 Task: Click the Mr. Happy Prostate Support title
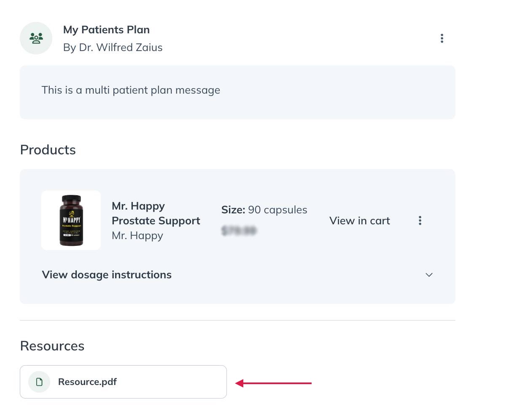pyautogui.click(x=156, y=213)
